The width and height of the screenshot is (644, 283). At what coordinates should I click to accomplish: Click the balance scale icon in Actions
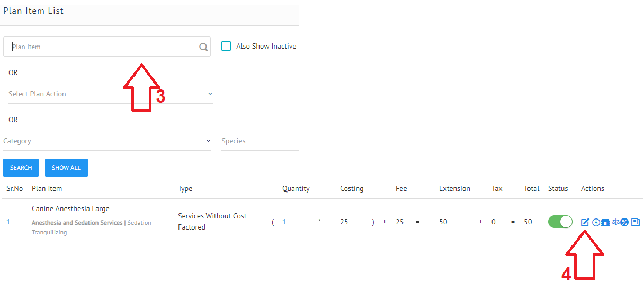[x=615, y=222]
